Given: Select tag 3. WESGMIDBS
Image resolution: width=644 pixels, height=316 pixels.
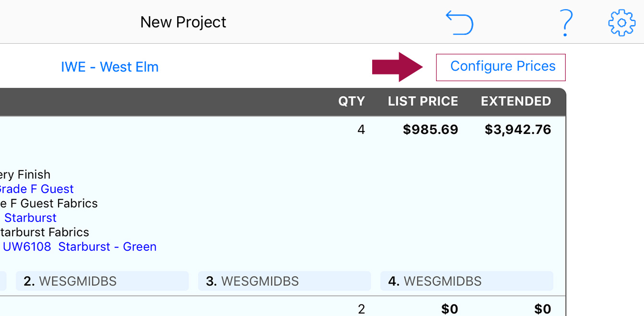Looking at the screenshot, I should click(284, 281).
